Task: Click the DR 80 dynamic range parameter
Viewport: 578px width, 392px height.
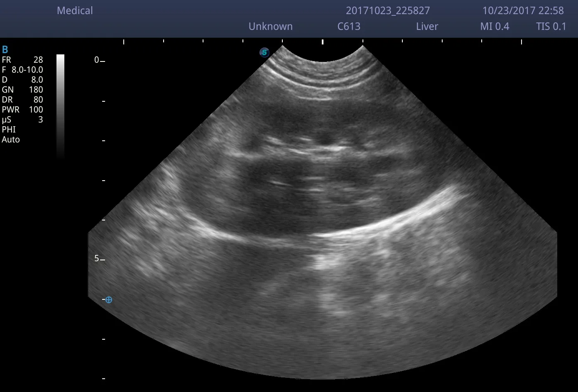Action: click(x=22, y=100)
